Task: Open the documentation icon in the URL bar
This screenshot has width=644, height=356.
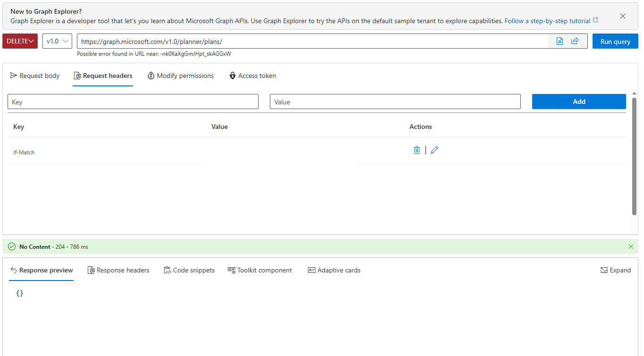Action: 560,41
